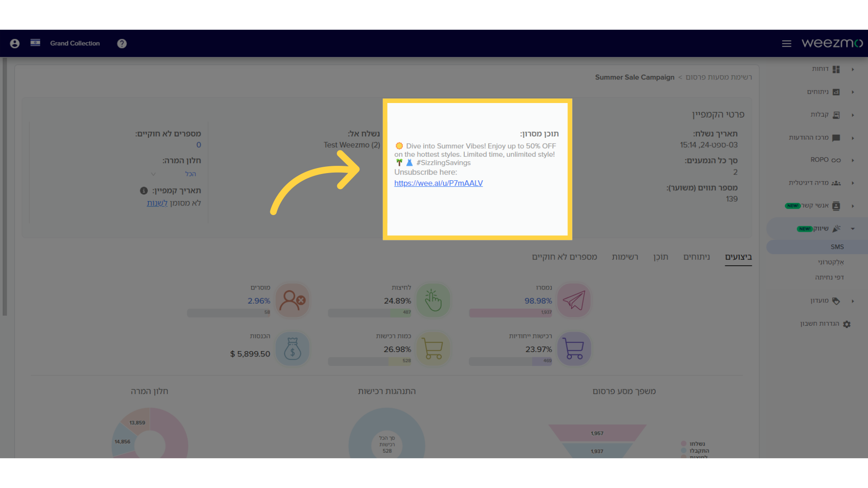Expand the דוחות sidebar section
868x488 pixels.
tap(853, 69)
